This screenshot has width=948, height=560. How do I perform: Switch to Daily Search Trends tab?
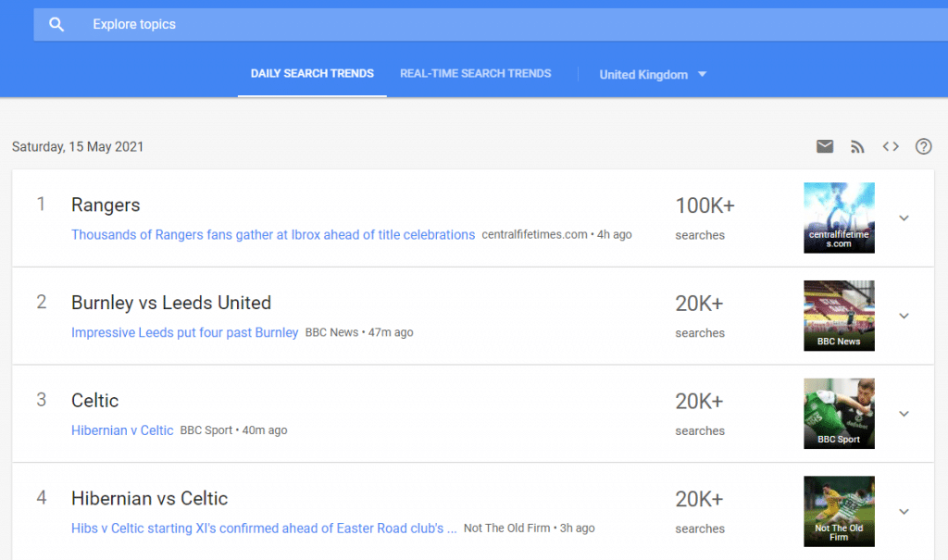pos(312,74)
